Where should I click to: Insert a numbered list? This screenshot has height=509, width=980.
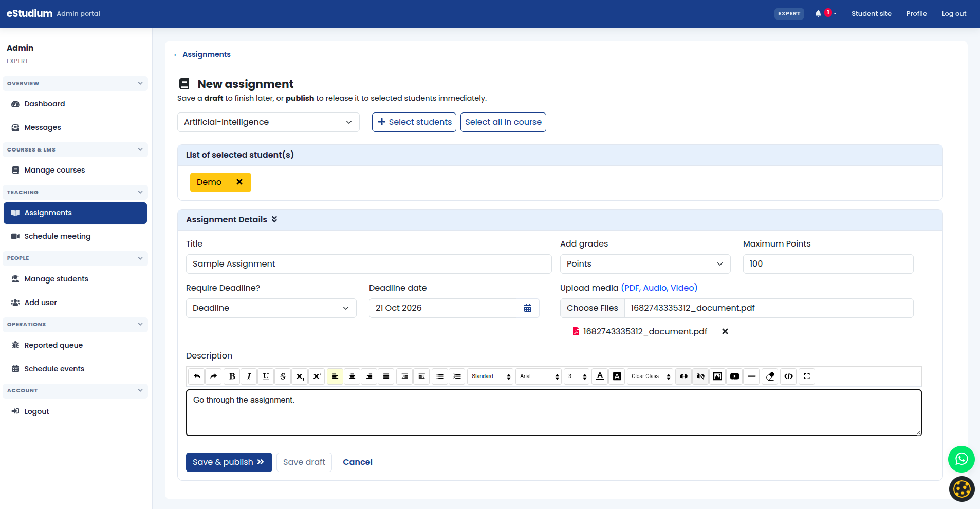(x=457, y=376)
